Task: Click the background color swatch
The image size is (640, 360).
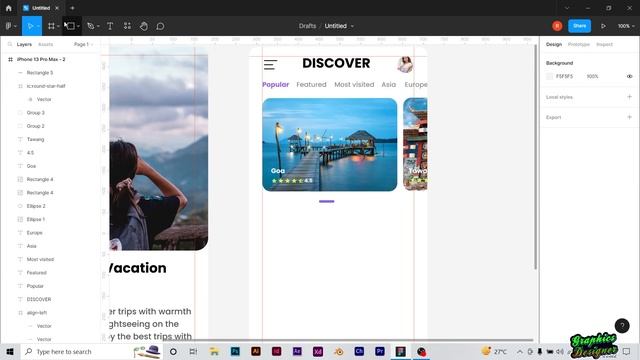Action: pyautogui.click(x=549, y=76)
